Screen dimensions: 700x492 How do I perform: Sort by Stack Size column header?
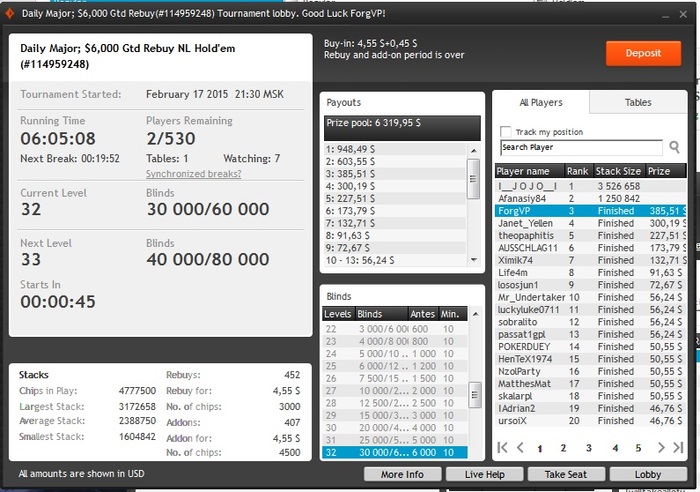(618, 171)
